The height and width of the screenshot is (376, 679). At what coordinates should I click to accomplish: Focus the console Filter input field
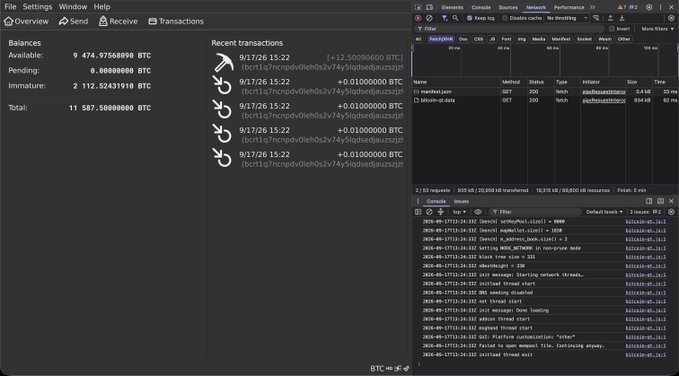point(535,212)
